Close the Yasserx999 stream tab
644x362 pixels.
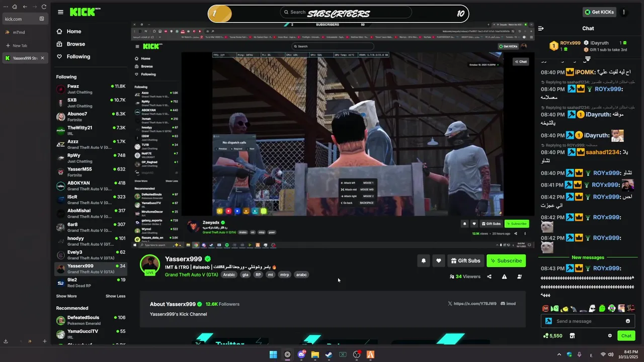pyautogui.click(x=42, y=58)
